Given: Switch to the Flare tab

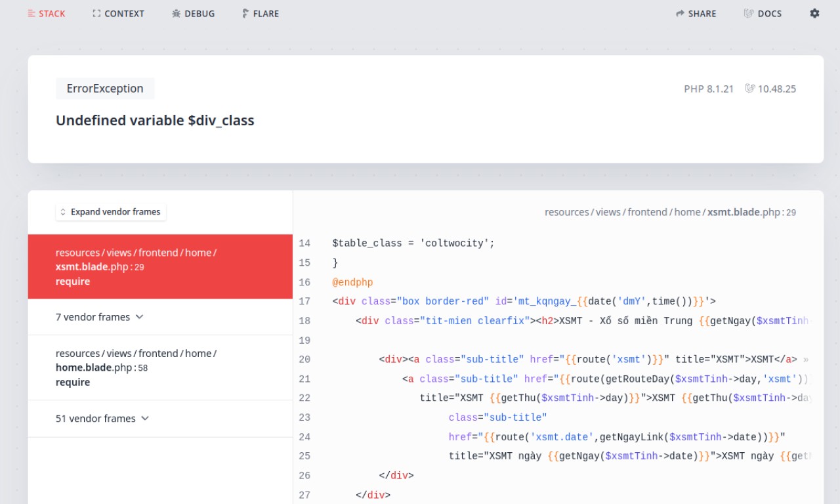Looking at the screenshot, I should click(260, 13).
